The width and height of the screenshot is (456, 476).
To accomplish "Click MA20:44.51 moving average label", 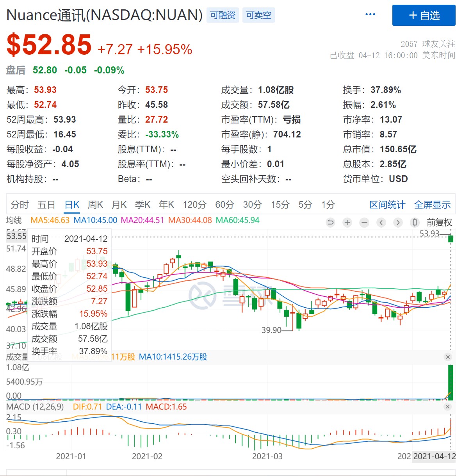I will pyautogui.click(x=142, y=220).
